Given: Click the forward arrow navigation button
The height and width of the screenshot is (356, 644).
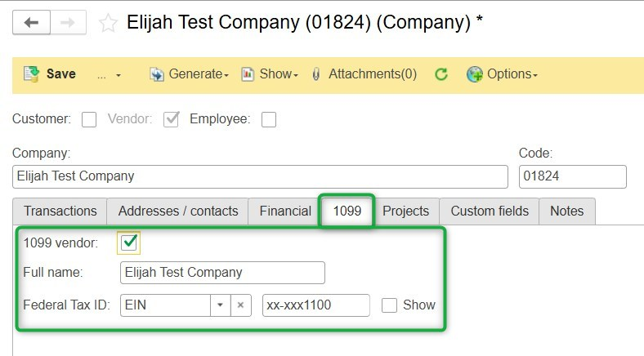Looking at the screenshot, I should 68,23.
